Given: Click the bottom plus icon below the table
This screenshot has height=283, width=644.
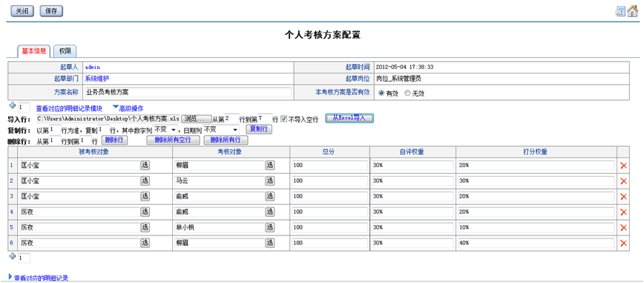Looking at the screenshot, I should point(12,256).
